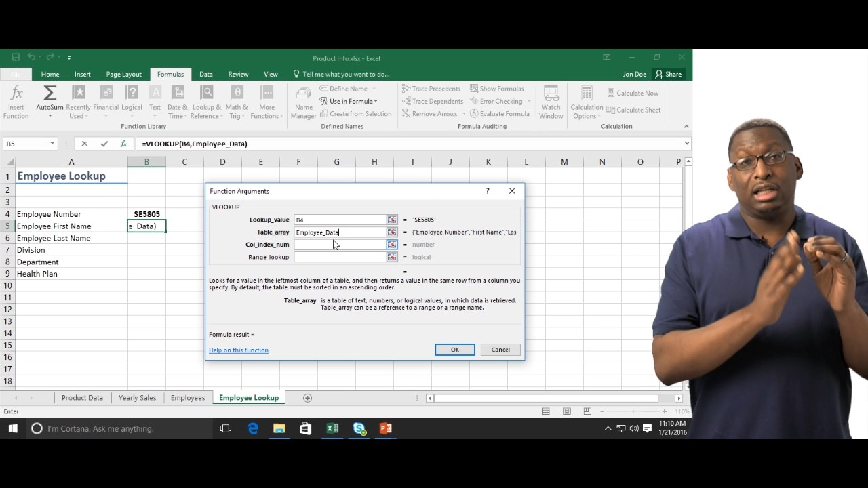This screenshot has width=868, height=488.
Task: Switch to the Review tab
Action: click(238, 74)
